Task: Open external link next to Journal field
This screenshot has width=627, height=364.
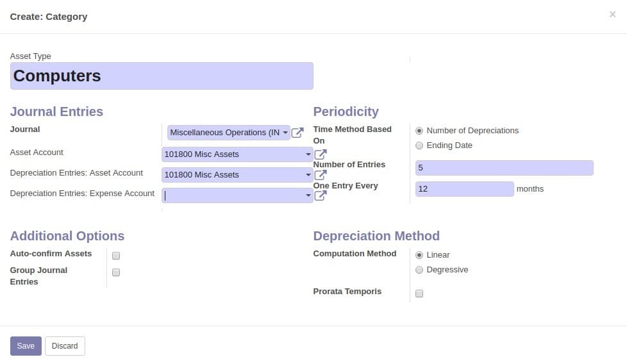Action: click(x=297, y=133)
